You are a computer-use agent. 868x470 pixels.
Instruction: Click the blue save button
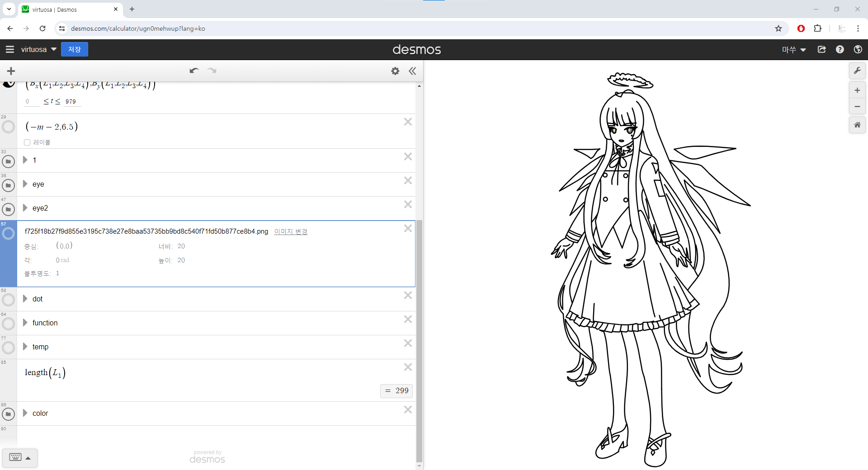pyautogui.click(x=75, y=50)
